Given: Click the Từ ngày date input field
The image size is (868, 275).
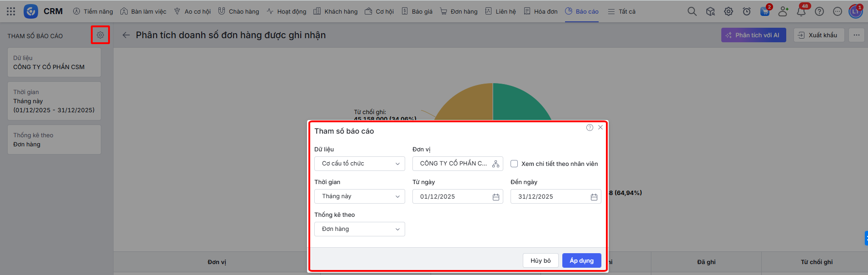Looking at the screenshot, I should 452,197.
